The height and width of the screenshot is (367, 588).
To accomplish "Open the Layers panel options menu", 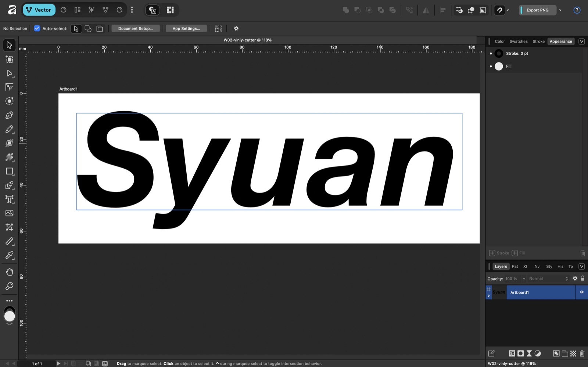I will pyautogui.click(x=582, y=266).
